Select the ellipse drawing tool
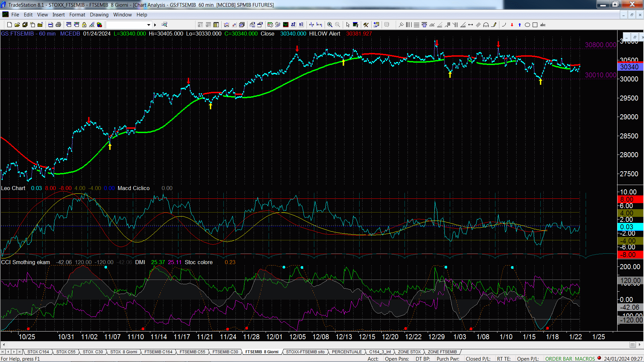This screenshot has width=644, height=362. click(527, 24)
